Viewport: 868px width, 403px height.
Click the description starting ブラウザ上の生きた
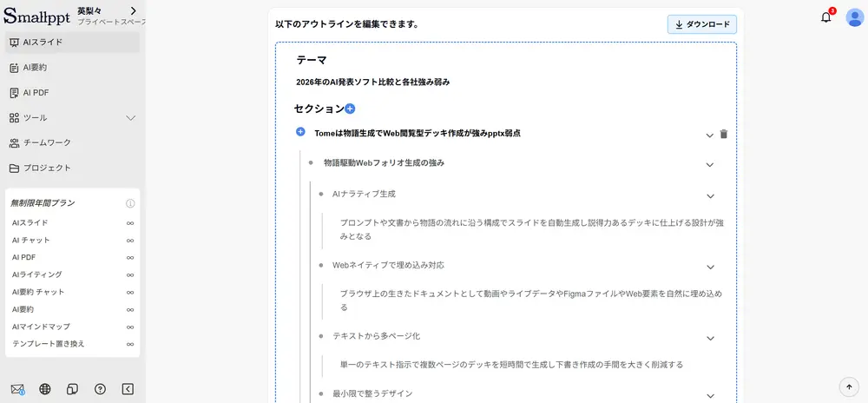coord(531,300)
